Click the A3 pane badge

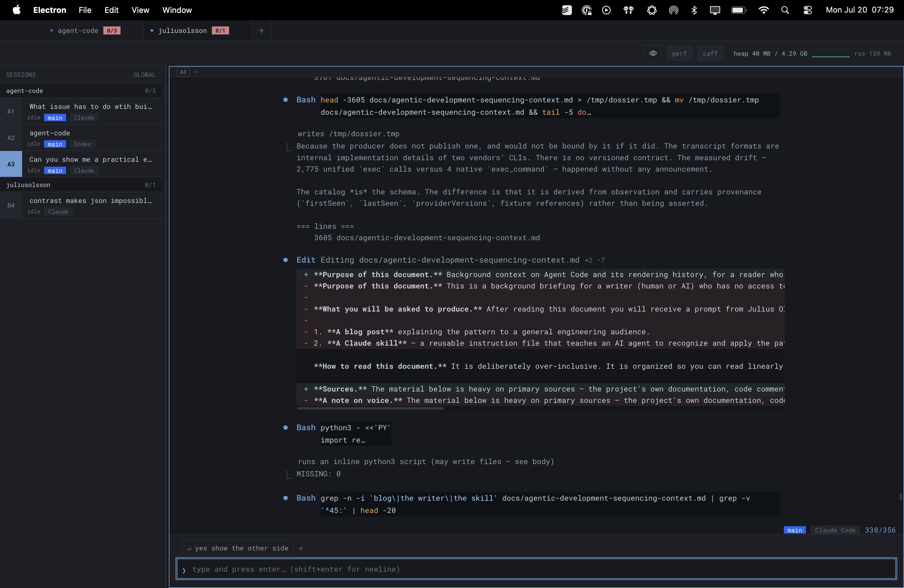coord(183,72)
